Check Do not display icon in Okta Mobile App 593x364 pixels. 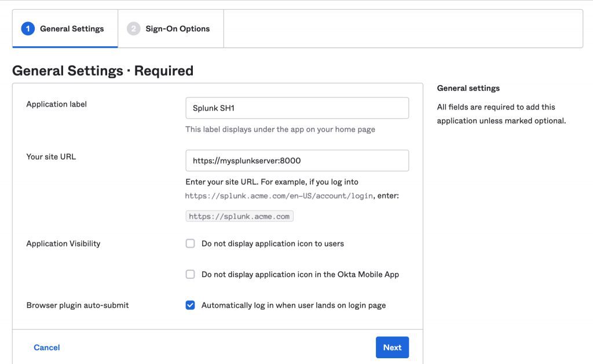pyautogui.click(x=190, y=274)
